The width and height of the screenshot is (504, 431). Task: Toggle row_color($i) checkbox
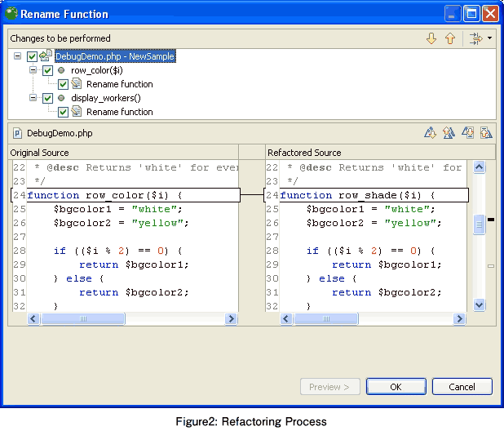(x=47, y=70)
